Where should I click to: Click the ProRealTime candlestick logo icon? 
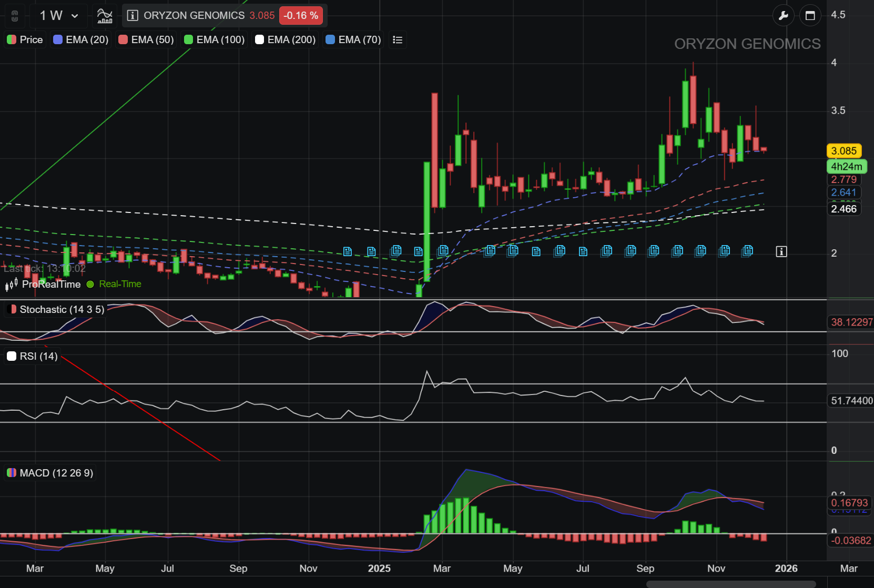tap(12, 285)
